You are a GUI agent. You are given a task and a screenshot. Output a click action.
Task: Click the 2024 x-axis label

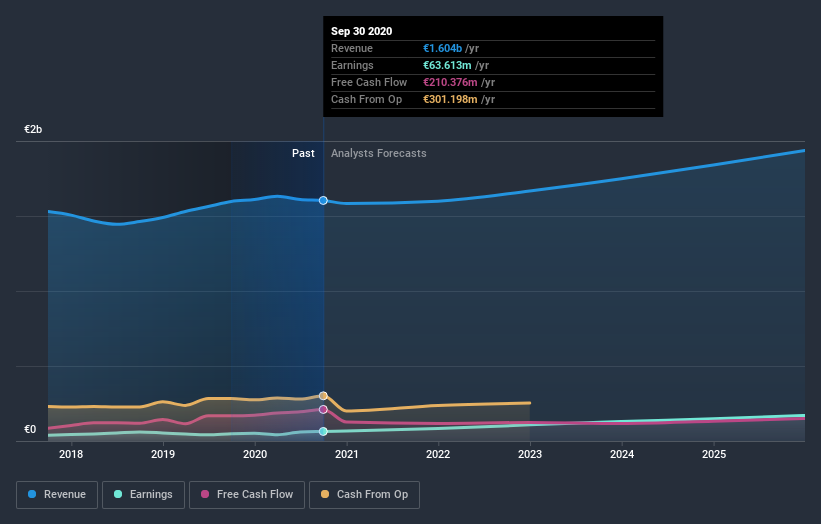pyautogui.click(x=622, y=454)
